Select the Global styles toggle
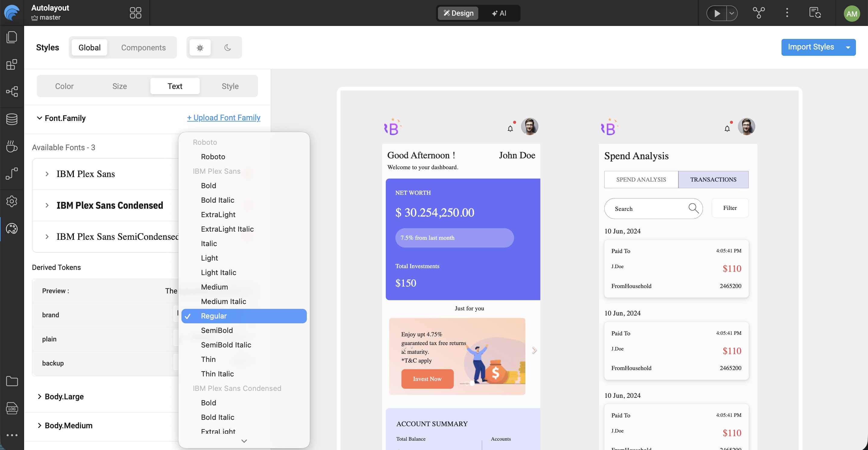This screenshot has width=868, height=450. pos(89,48)
